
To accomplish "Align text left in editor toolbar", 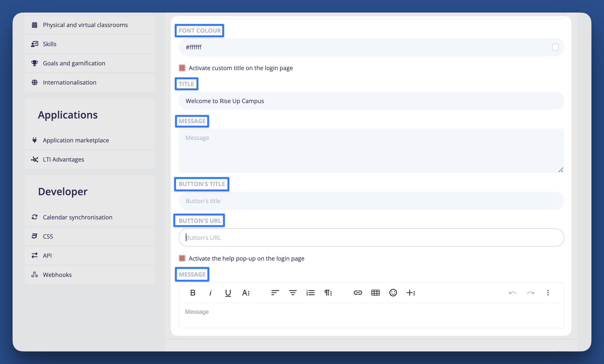I will (275, 293).
